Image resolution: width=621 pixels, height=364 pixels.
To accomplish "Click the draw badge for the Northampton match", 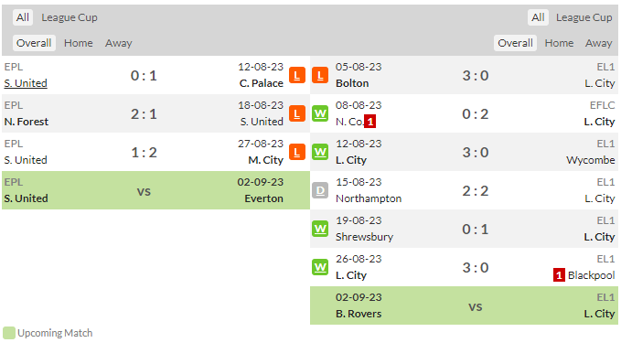I will point(320,190).
